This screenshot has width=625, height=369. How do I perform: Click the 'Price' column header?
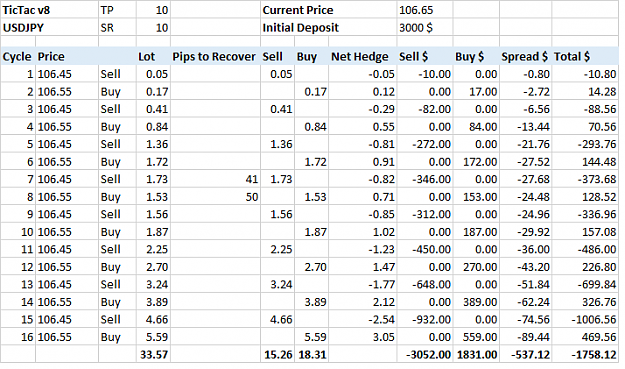click(67, 57)
